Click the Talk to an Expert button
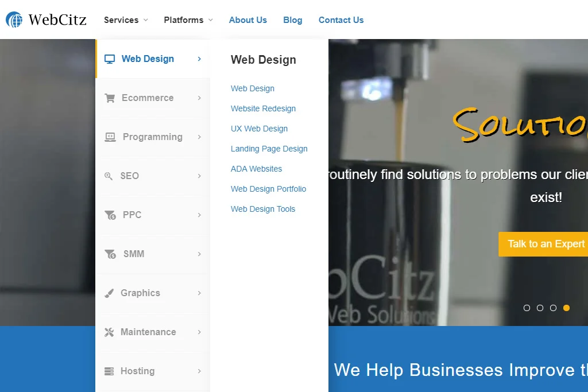The width and height of the screenshot is (588, 392). click(543, 244)
